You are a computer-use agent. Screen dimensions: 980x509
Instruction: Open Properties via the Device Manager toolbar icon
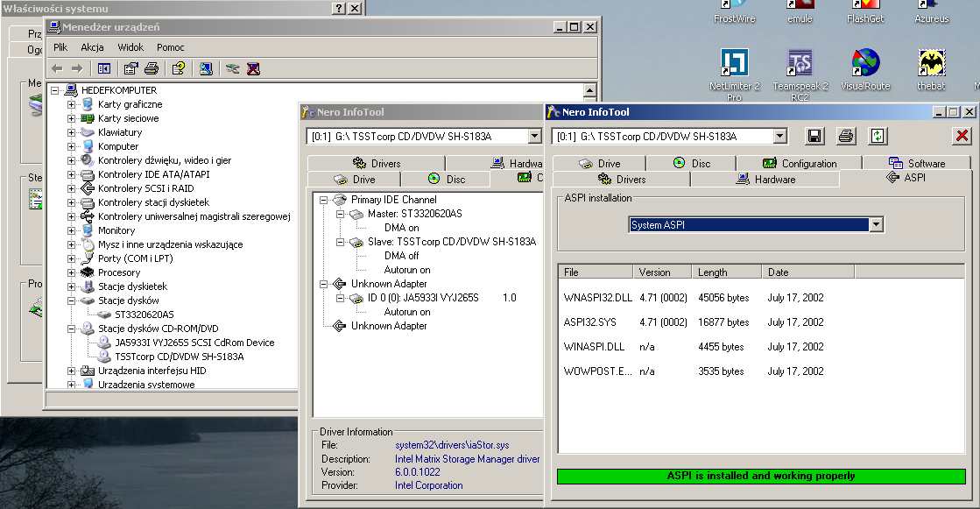click(130, 69)
